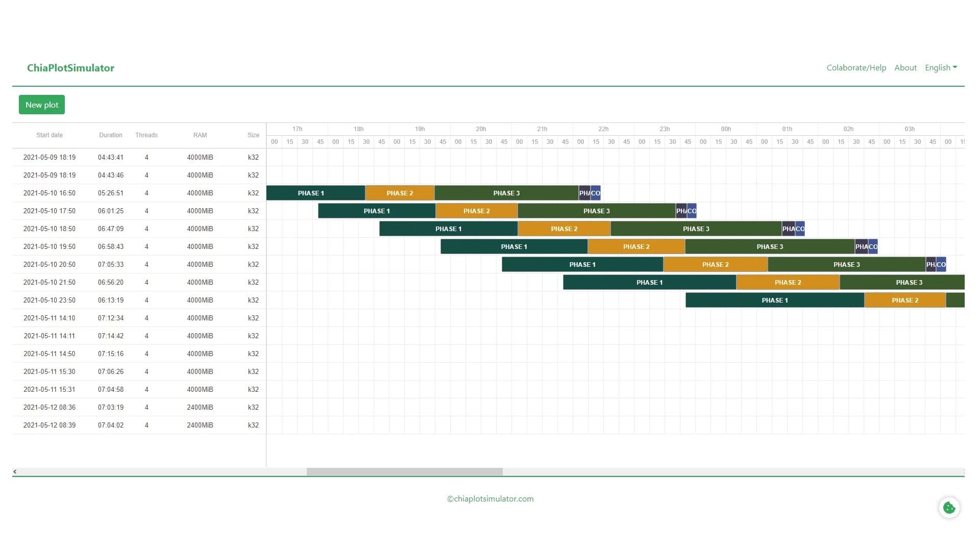Click the orange PHASE 2 bar starting at 17:50
Image resolution: width=980 pixels, height=551 pixels.
click(476, 211)
